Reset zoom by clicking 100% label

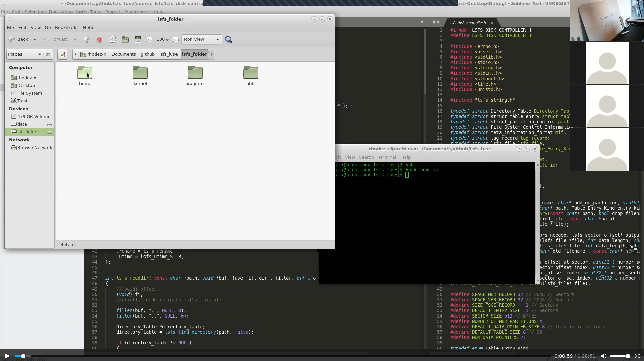pos(163,39)
